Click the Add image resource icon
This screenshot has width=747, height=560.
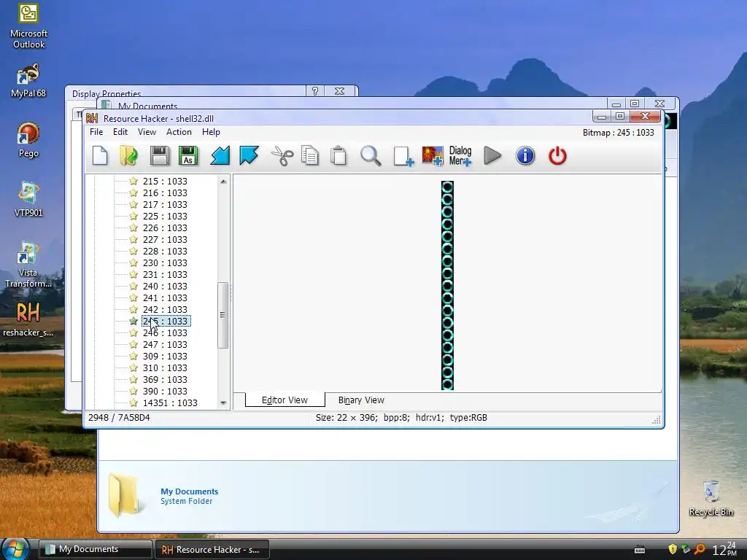pyautogui.click(x=433, y=156)
